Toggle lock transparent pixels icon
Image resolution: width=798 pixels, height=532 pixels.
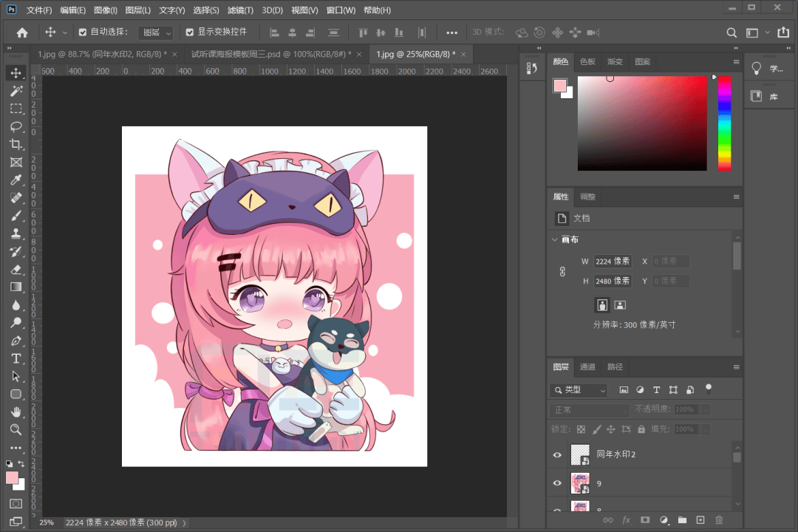click(x=582, y=429)
